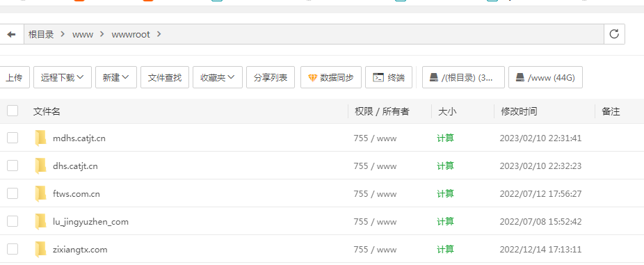Go to 根目录 in the breadcrumb
The height and width of the screenshot is (265, 644).
41,35
